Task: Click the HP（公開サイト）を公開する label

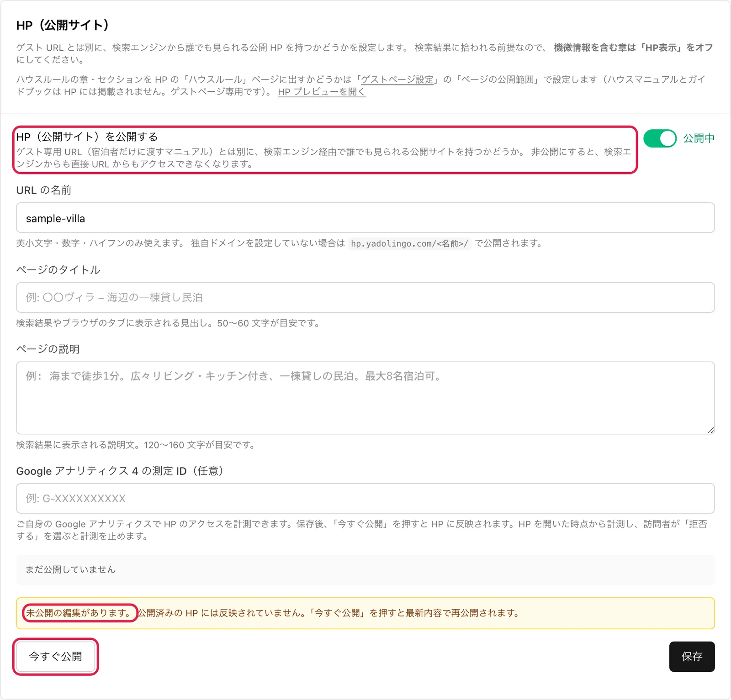Action: [87, 137]
